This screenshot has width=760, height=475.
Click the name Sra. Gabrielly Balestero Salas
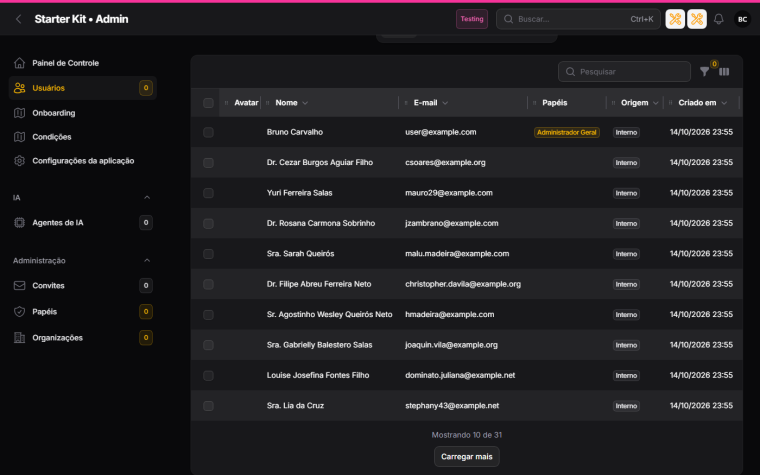click(x=319, y=345)
